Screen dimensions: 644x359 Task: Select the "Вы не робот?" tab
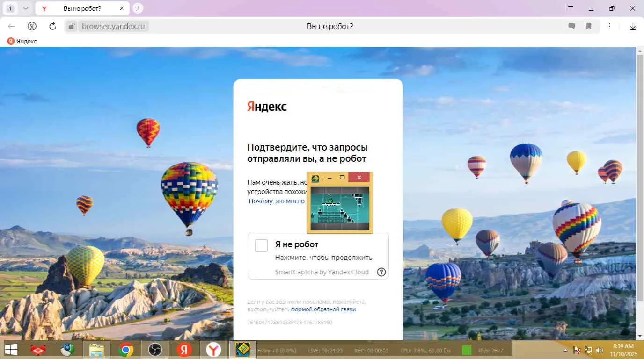82,8
